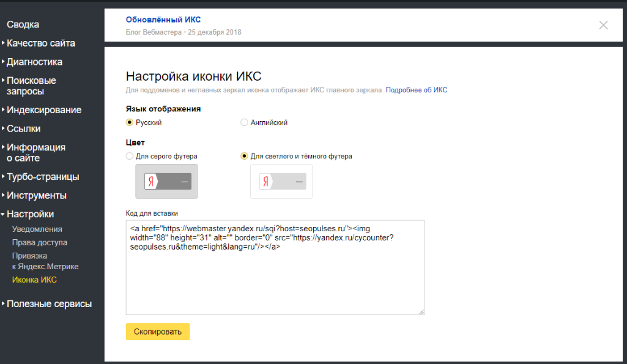Click the grey footer ИКС badge preview
This screenshot has width=627, height=364.
pyautogui.click(x=167, y=181)
